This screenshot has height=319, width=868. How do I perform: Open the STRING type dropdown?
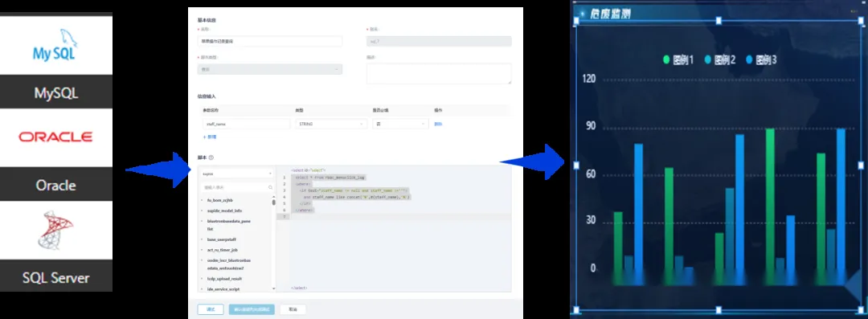[x=331, y=124]
